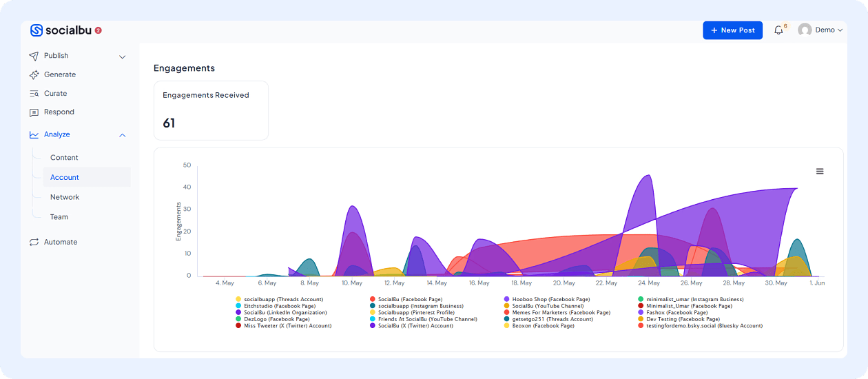The image size is (868, 379).
Task: Click the Generate sparkle icon
Action: tap(34, 74)
